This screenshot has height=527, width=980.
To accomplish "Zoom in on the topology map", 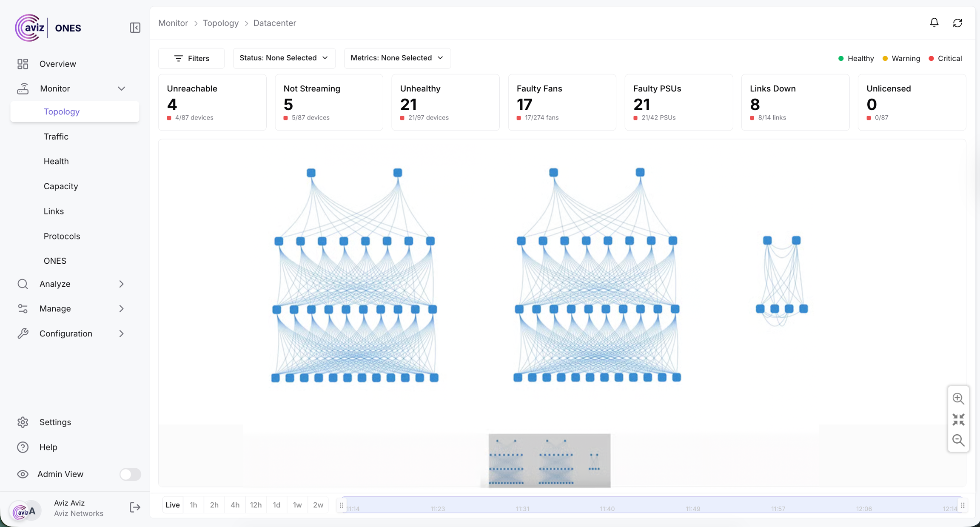I will (958, 399).
